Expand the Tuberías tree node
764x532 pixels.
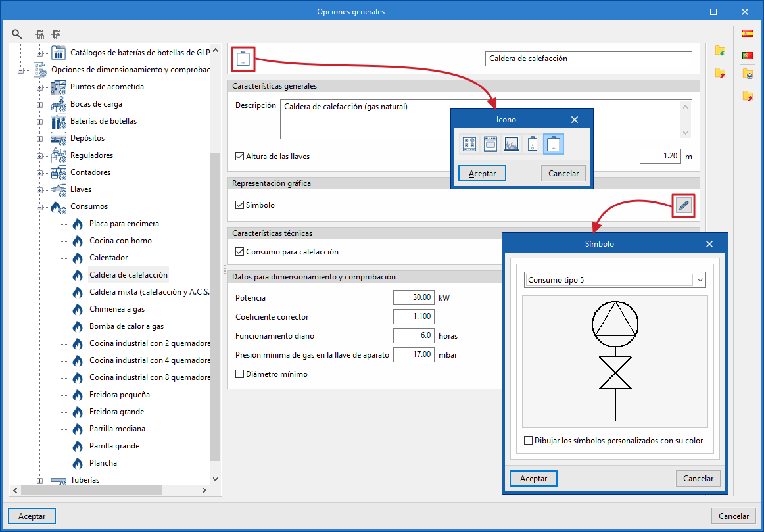click(x=40, y=480)
